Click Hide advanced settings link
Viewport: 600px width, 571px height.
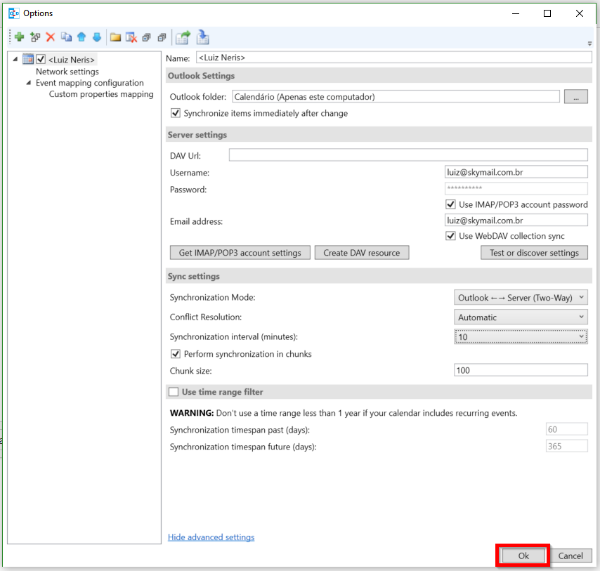tap(211, 537)
